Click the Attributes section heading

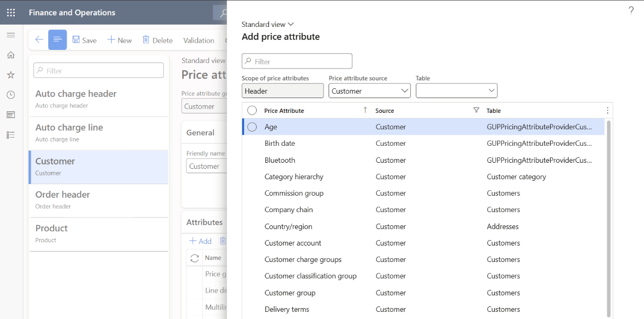[205, 222]
